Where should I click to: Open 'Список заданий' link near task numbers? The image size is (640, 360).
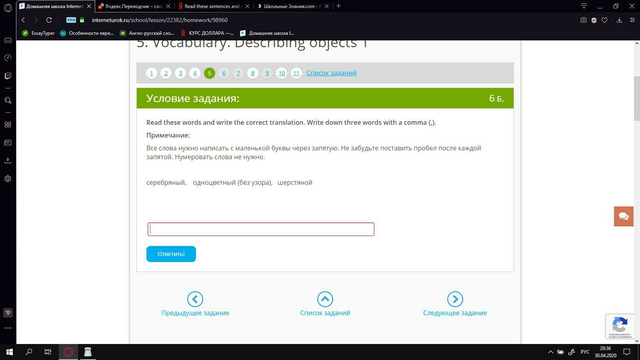click(331, 73)
